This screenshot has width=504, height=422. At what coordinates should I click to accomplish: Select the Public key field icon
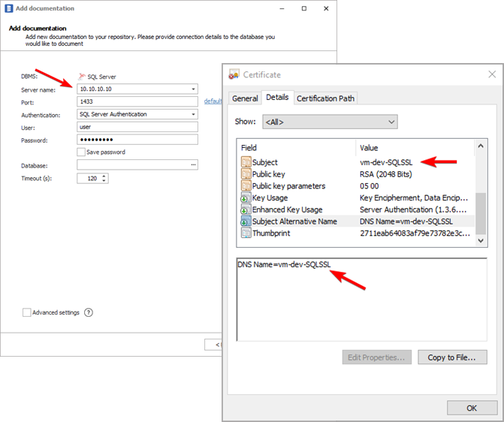[246, 174]
